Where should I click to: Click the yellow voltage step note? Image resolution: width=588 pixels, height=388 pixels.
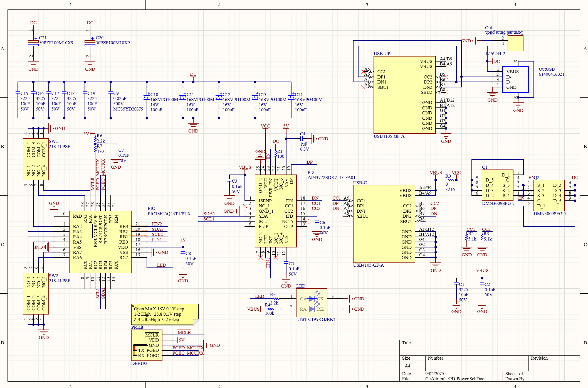pyautogui.click(x=165, y=314)
